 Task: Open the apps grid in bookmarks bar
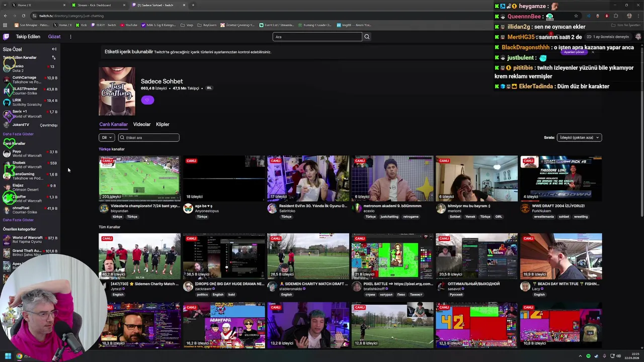pyautogui.click(x=5, y=25)
